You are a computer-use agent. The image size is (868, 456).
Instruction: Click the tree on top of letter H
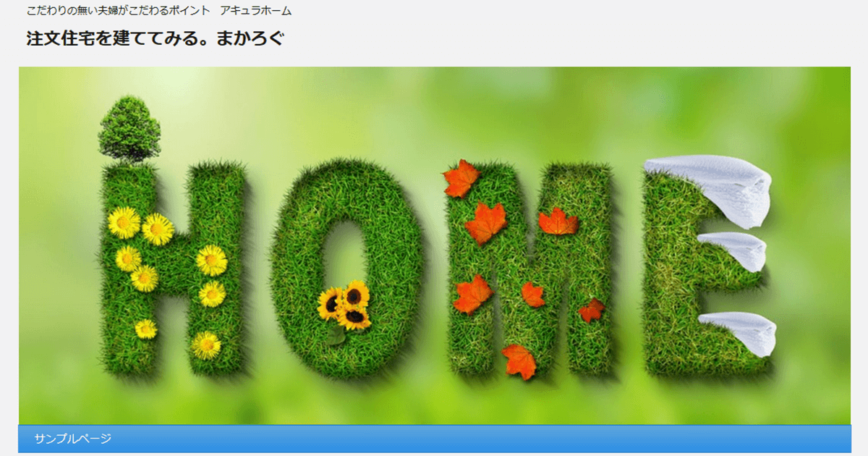coord(129,130)
